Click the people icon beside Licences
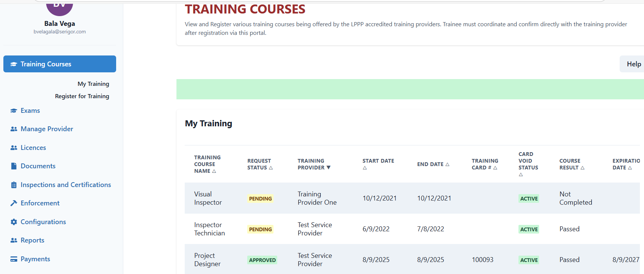Screen dimensions: 644x274 [x=14, y=148]
